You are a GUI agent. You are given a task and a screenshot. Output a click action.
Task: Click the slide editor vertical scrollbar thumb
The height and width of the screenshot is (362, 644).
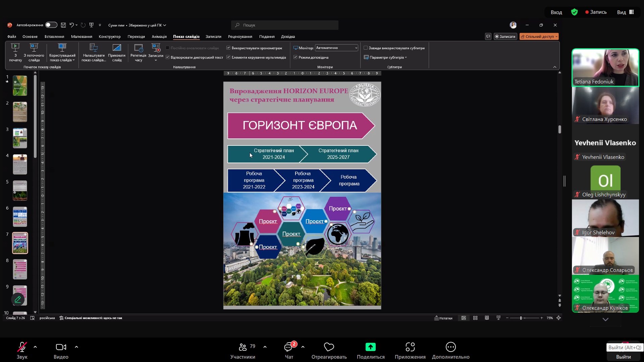pos(559,129)
